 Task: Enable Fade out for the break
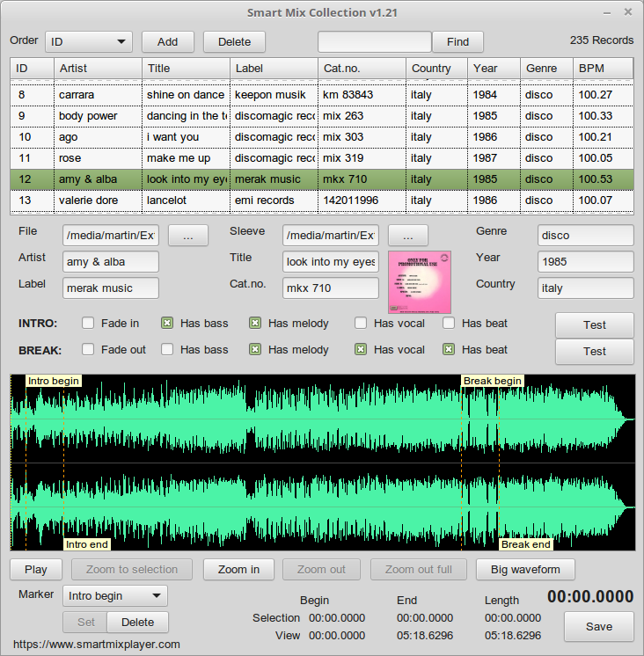pos(88,350)
